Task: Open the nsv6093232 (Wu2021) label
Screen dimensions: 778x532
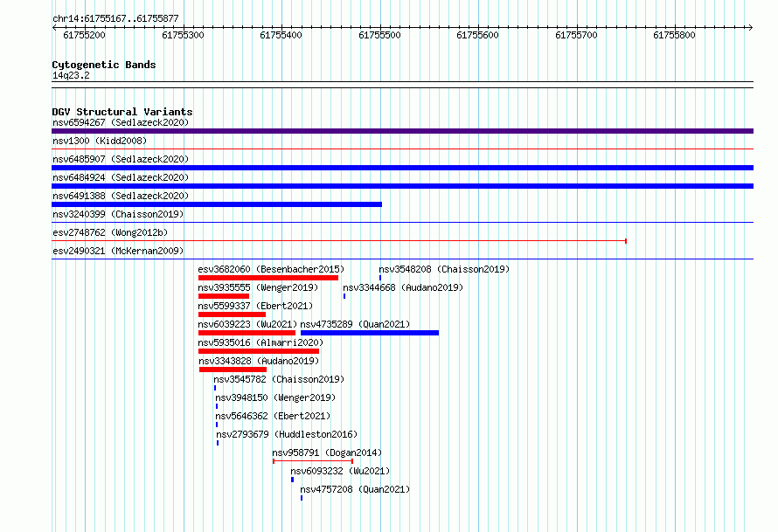Action: [x=340, y=471]
